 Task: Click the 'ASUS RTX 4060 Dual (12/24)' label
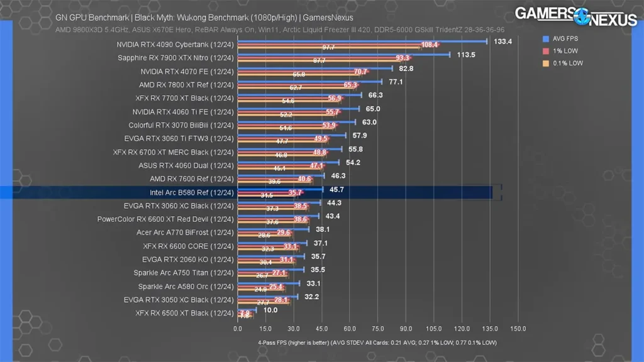(x=186, y=165)
